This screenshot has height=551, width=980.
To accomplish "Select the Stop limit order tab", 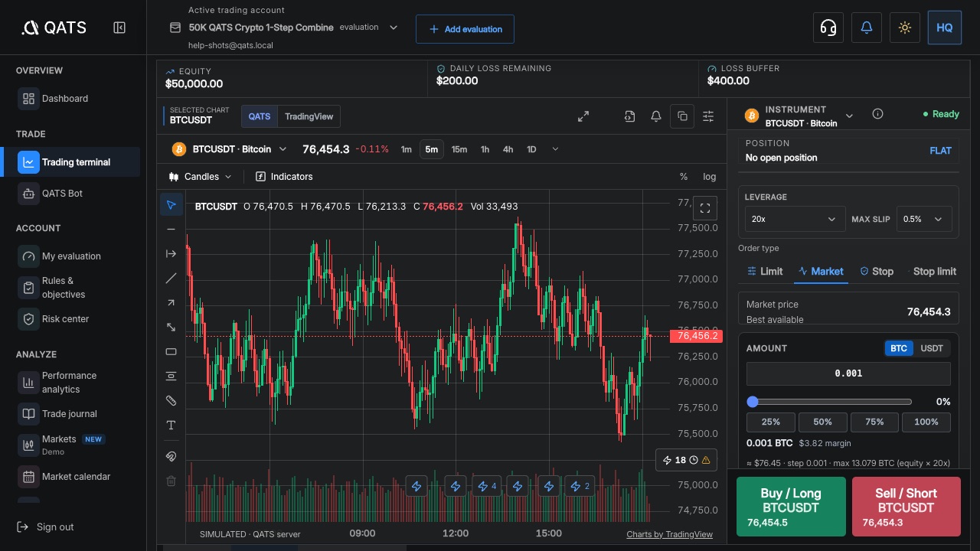I will coord(931,271).
